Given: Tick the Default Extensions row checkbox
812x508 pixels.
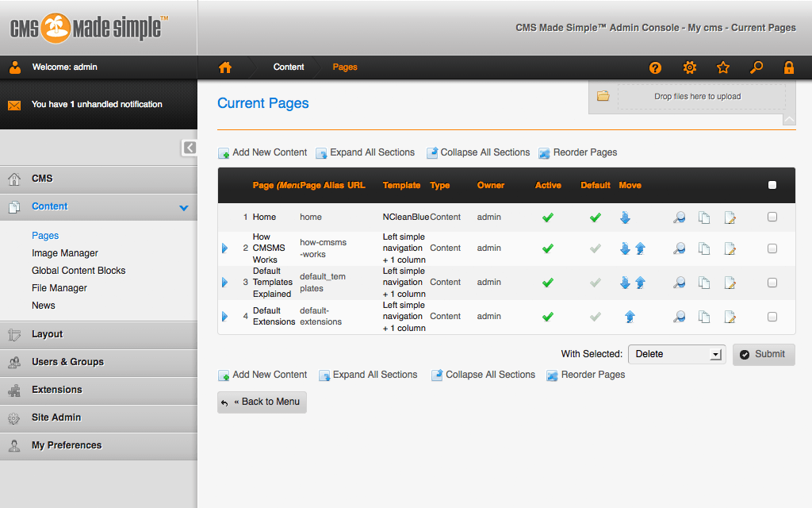Looking at the screenshot, I should [x=772, y=317].
